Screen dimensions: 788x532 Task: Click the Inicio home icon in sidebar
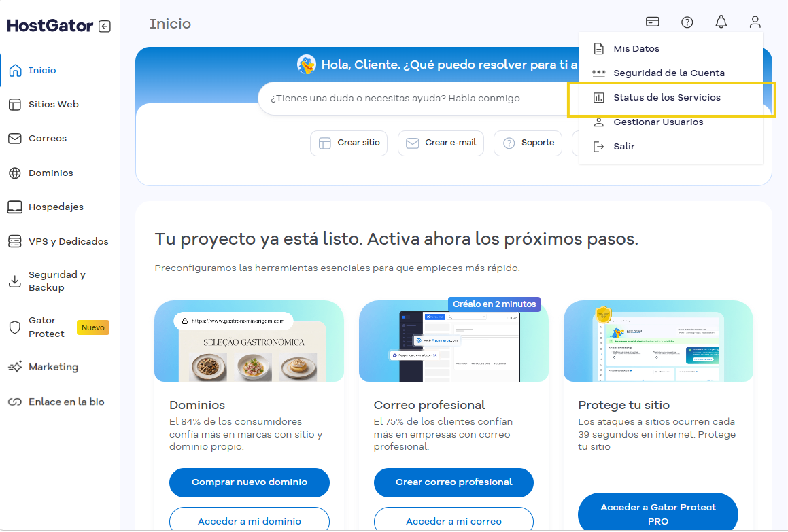(16, 71)
